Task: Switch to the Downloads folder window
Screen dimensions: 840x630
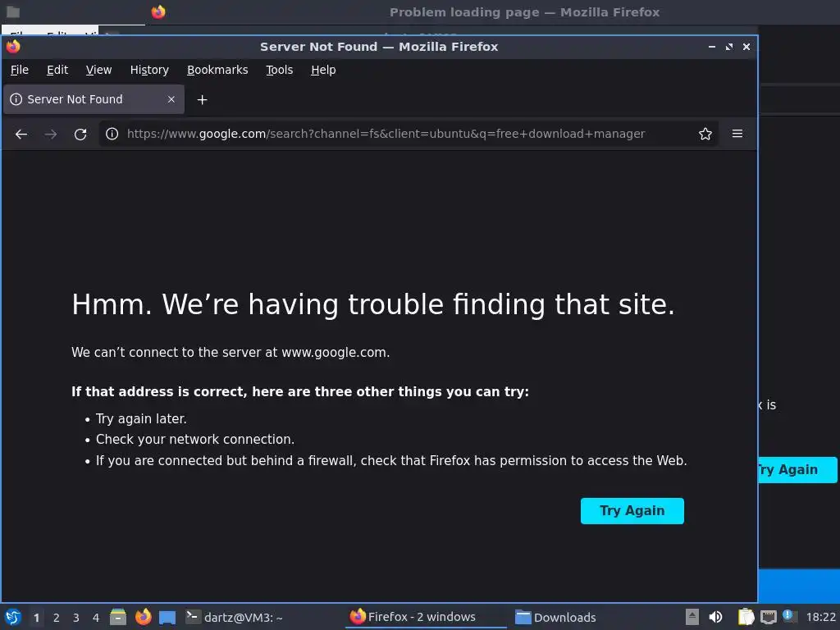Action: pyautogui.click(x=555, y=617)
